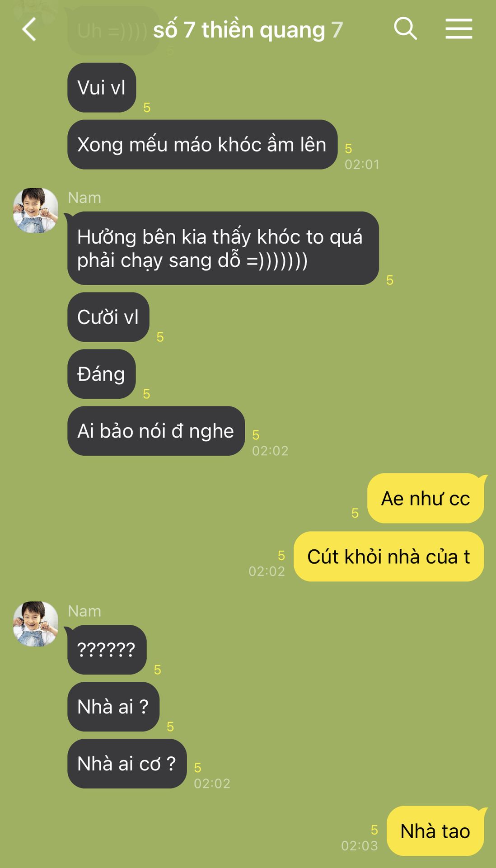Tap the yellow 'Cút khỏi nhà của t' bubble

389,557
